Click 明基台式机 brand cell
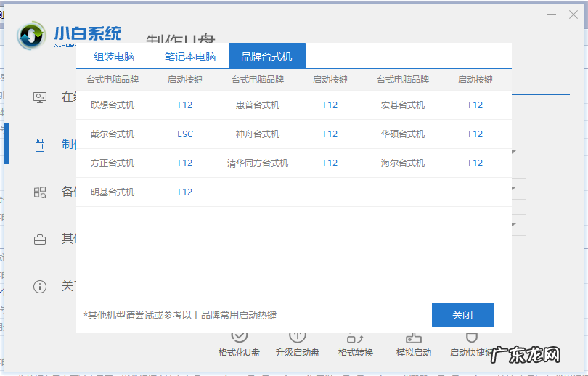The width and height of the screenshot is (588, 376). [x=113, y=192]
